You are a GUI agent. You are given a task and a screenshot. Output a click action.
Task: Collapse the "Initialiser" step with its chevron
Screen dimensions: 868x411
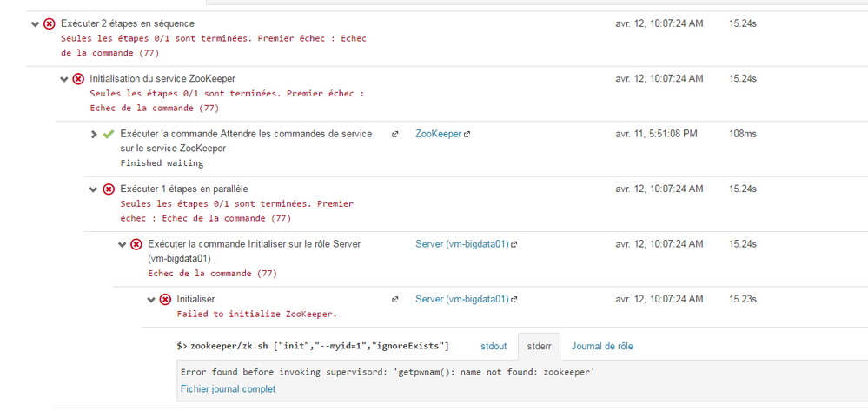(151, 299)
